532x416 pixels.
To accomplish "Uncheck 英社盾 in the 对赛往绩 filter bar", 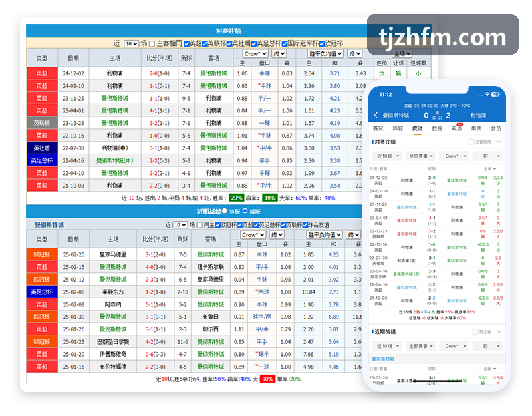I will pos(229,44).
